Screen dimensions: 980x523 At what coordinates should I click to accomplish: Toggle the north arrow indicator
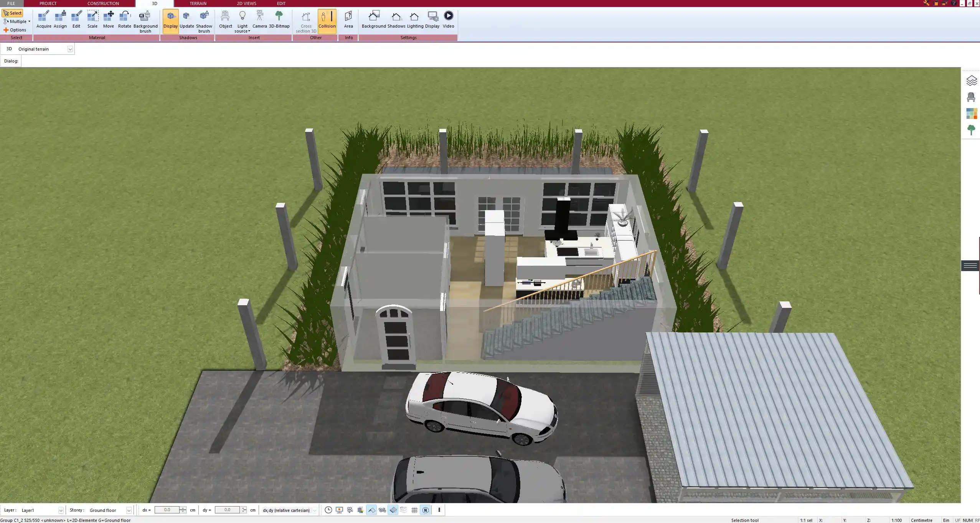[425, 510]
